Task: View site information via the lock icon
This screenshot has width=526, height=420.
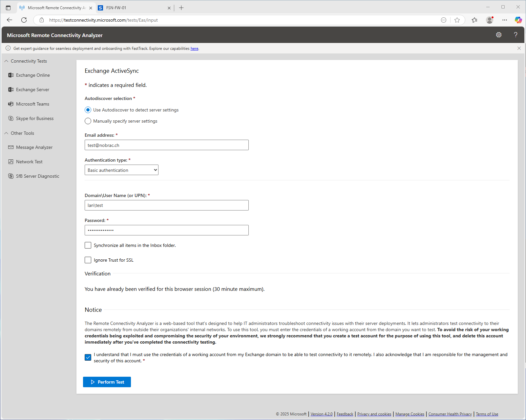Action: [42, 20]
